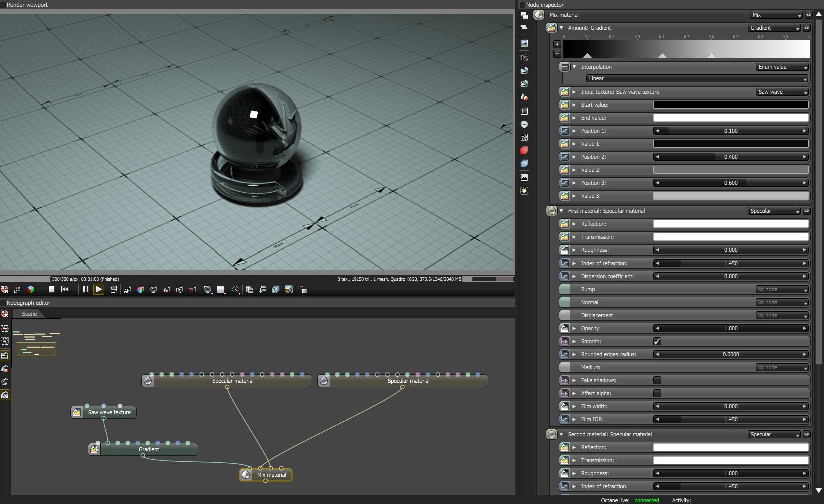Open the Displacement No node dropdown
The height and width of the screenshot is (504, 824).
point(782,315)
